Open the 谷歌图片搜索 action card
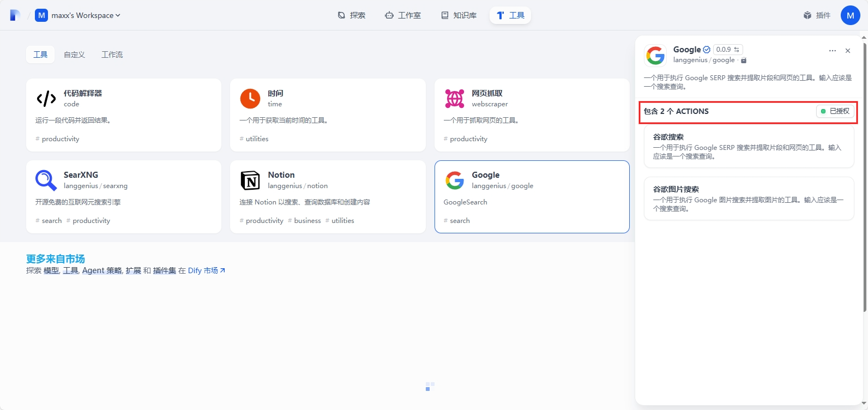868x410 pixels. [749, 198]
